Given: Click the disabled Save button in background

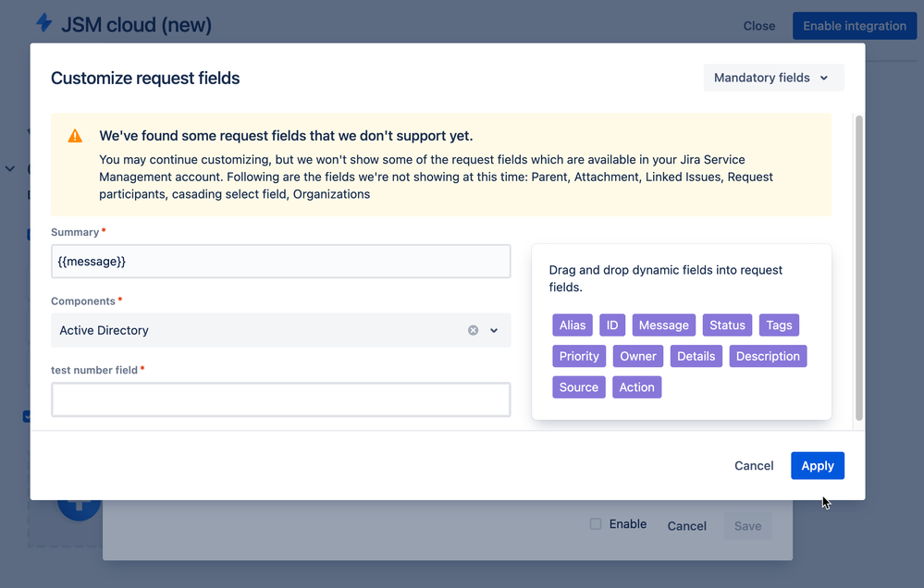Looking at the screenshot, I should tap(748, 525).
